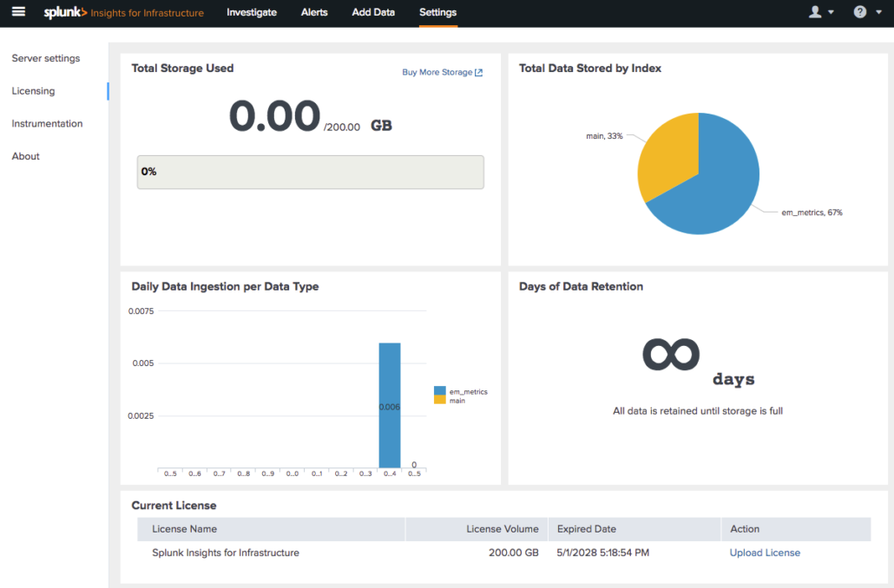This screenshot has height=588, width=894.
Task: Click the help question mark icon
Action: click(859, 11)
